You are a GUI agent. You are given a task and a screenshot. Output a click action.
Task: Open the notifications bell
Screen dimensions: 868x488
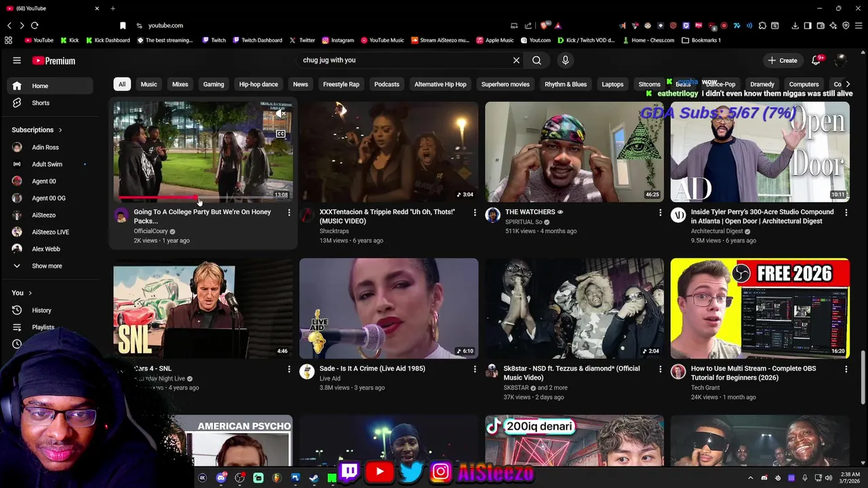coord(816,60)
